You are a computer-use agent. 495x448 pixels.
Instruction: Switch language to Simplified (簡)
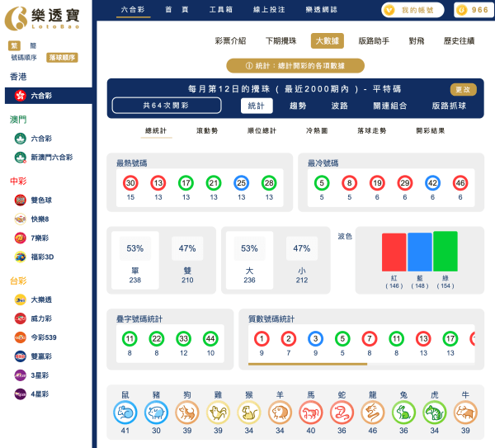[x=33, y=46]
